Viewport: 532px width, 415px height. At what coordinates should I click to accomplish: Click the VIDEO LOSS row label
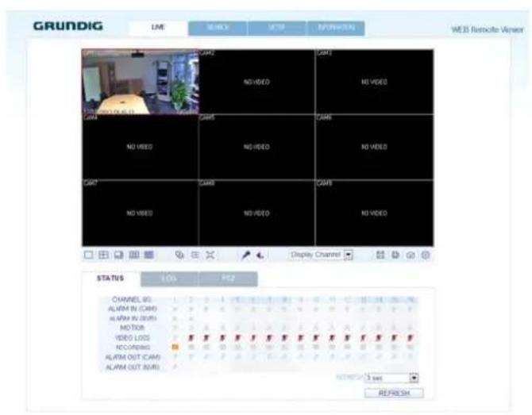132,338
